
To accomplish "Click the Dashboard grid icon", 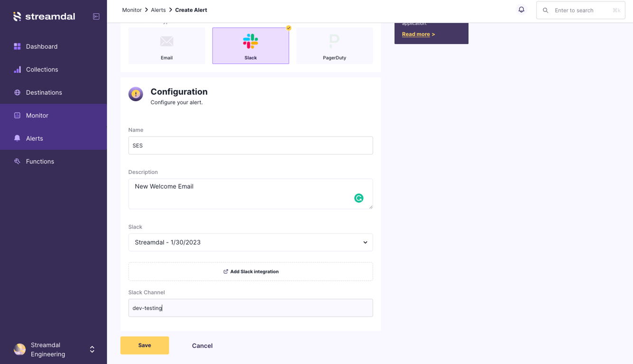I will point(17,46).
